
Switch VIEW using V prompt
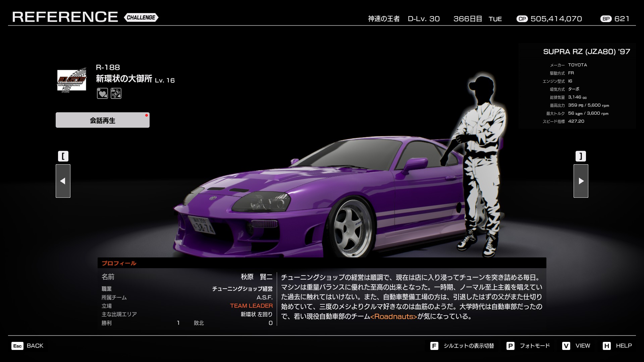576,346
